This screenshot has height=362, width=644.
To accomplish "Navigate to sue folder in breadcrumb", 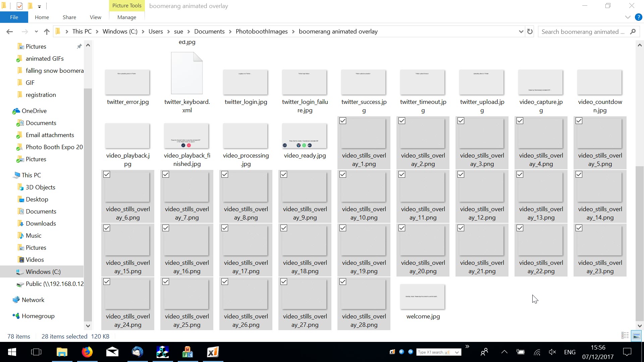I will tap(178, 32).
